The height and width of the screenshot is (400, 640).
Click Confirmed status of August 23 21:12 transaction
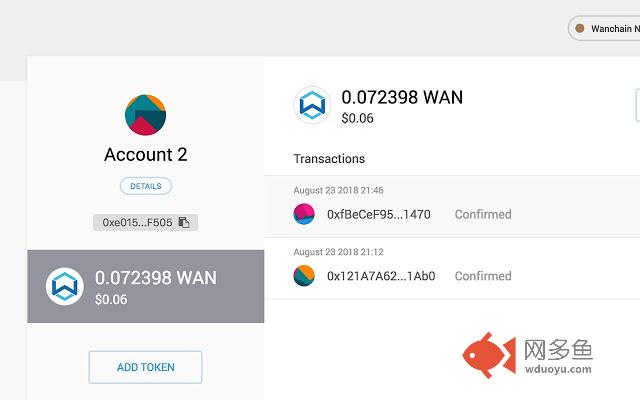483,276
